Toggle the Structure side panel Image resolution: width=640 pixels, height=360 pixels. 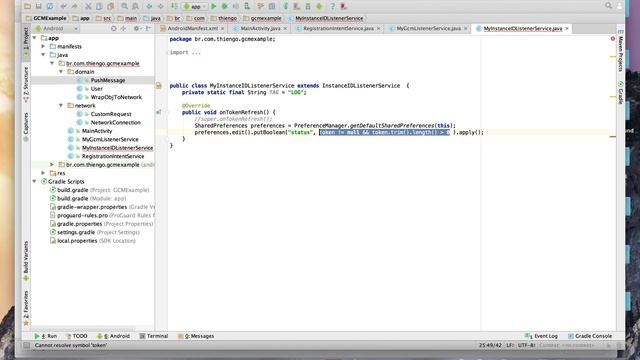(x=26, y=84)
